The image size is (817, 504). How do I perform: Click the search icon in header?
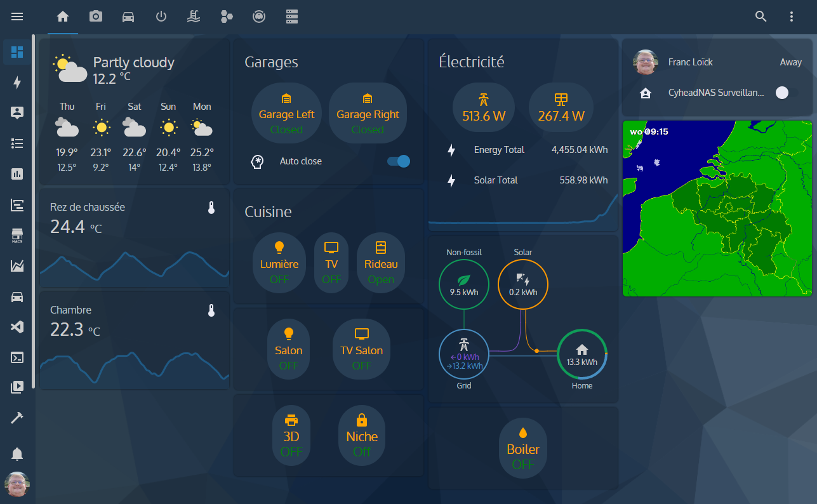tap(761, 17)
